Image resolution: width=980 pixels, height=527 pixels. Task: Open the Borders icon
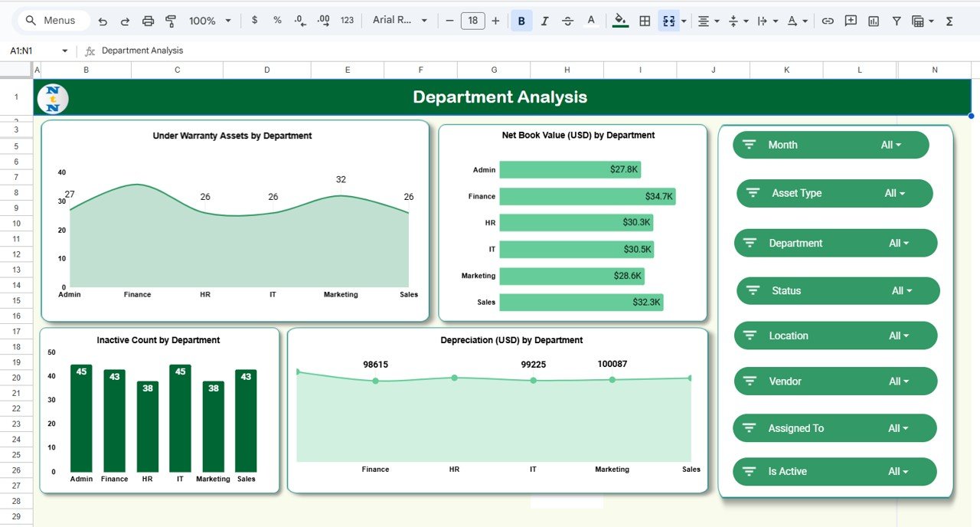pos(645,21)
